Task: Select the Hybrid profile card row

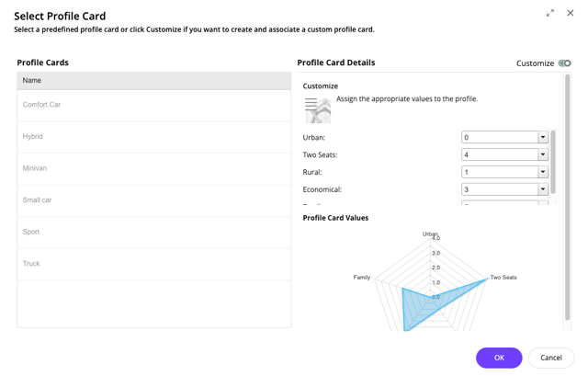Action: coord(153,137)
